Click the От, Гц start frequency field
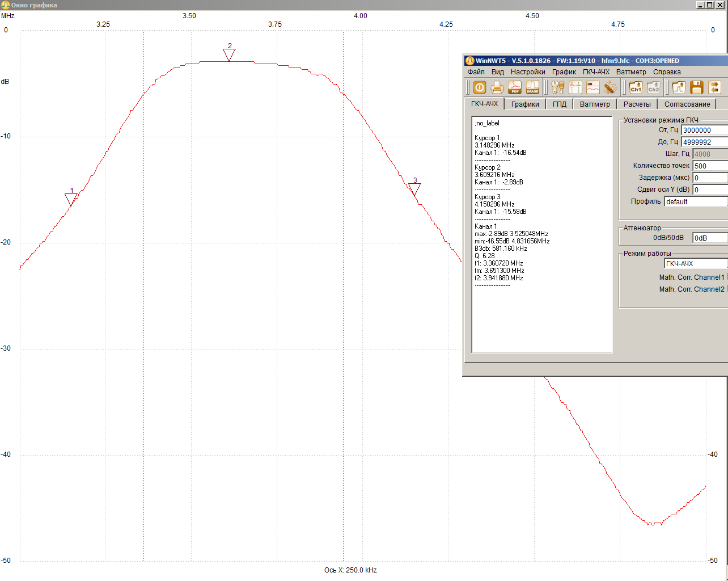Image resolution: width=728 pixels, height=581 pixels. click(704, 130)
